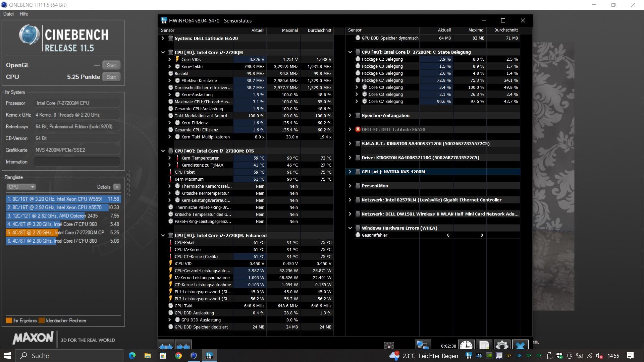Image resolution: width=644 pixels, height=362 pixels.
Task: Collapse the CPU DTS section
Action: tap(163, 151)
